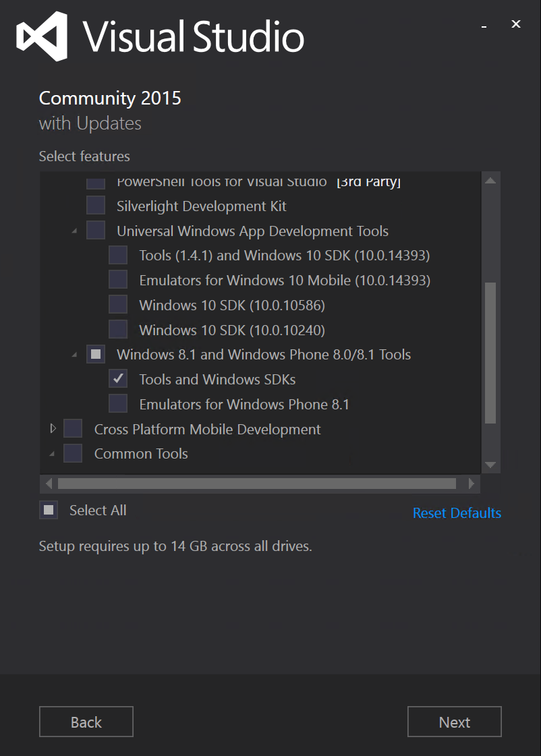This screenshot has width=541, height=756.
Task: Proceed with the Next button
Action: point(455,722)
